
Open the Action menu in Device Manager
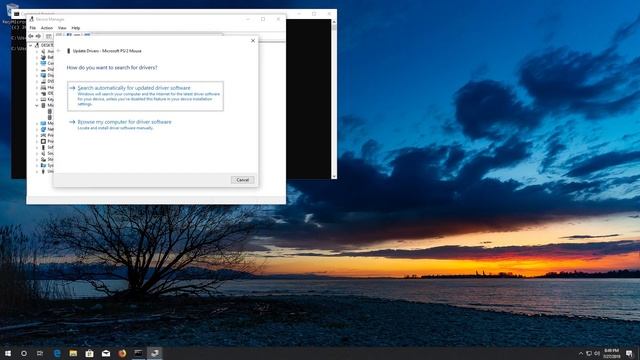tap(47, 28)
